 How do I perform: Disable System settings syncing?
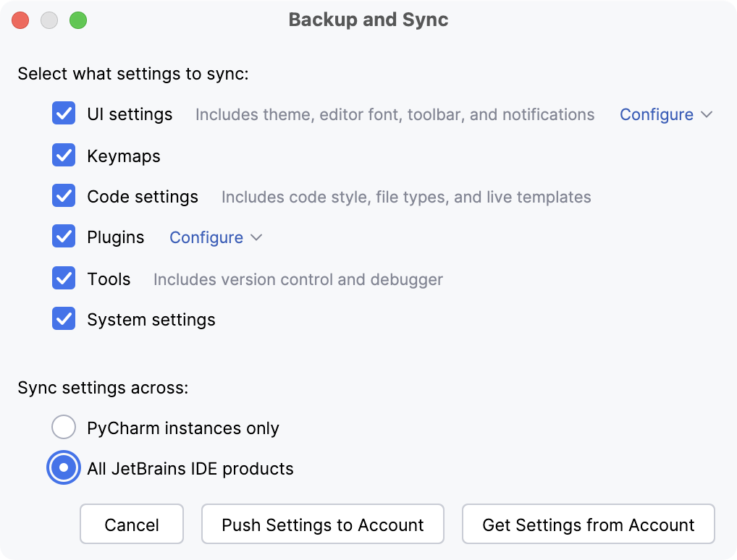click(x=64, y=319)
